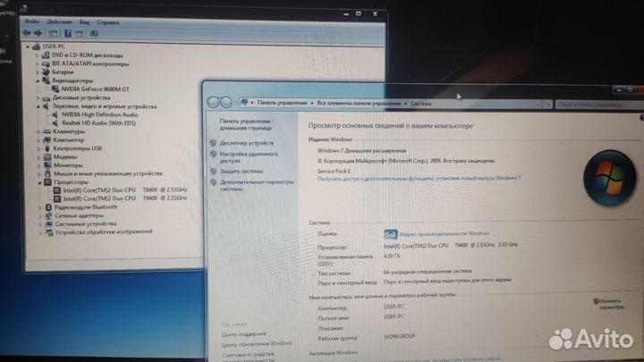This screenshot has height=362, width=644.
Task: Click the Процессоры category icon
Action: pyautogui.click(x=47, y=182)
